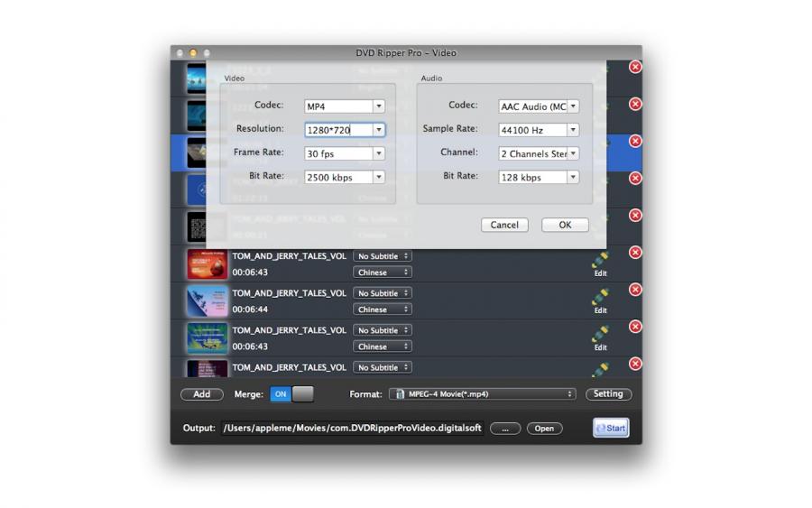Click the duration text 00:06:44

pos(250,309)
